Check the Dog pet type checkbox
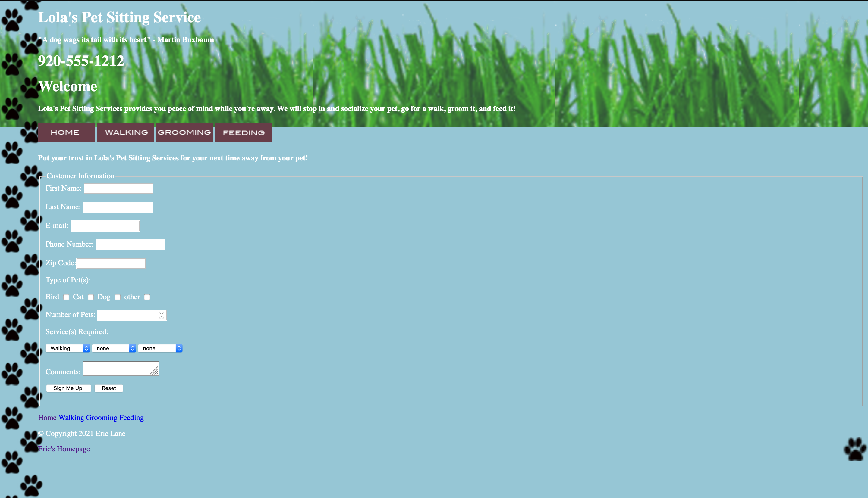 (118, 297)
